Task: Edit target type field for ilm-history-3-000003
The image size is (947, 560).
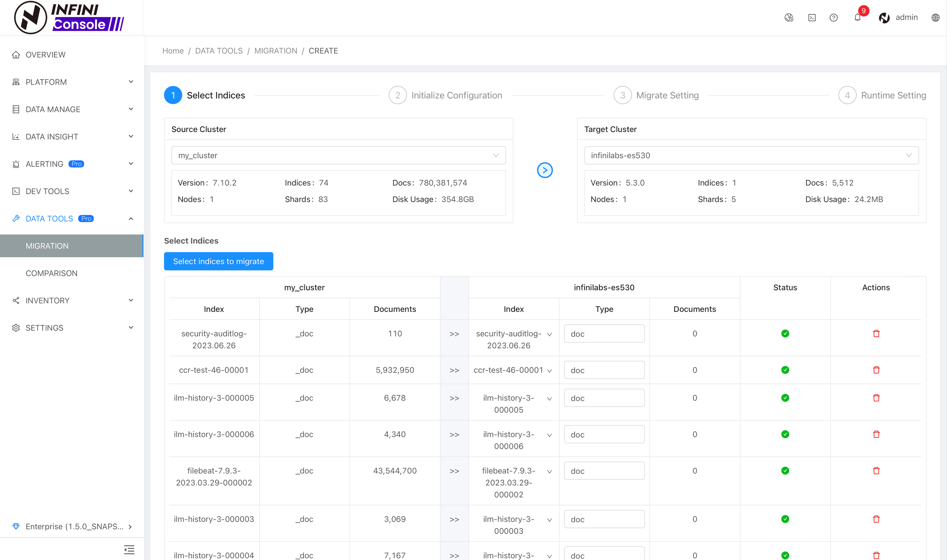Action: pos(604,519)
